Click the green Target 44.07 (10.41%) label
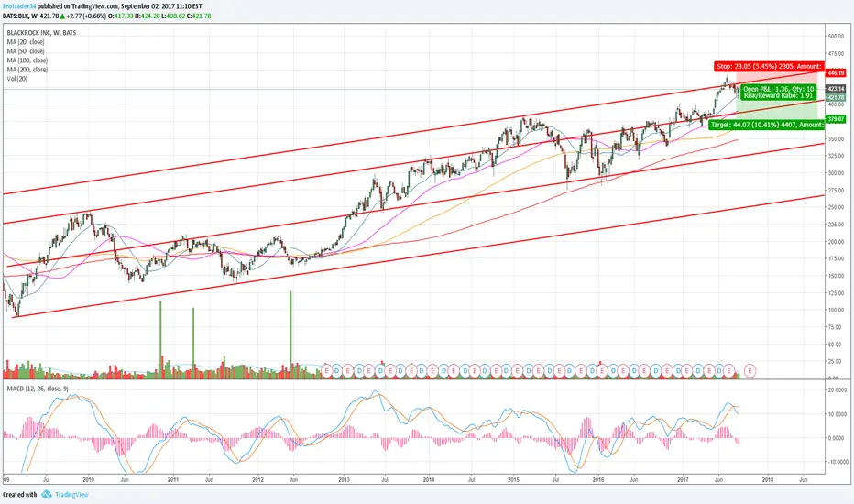This screenshot has height=504, width=854. (x=766, y=125)
